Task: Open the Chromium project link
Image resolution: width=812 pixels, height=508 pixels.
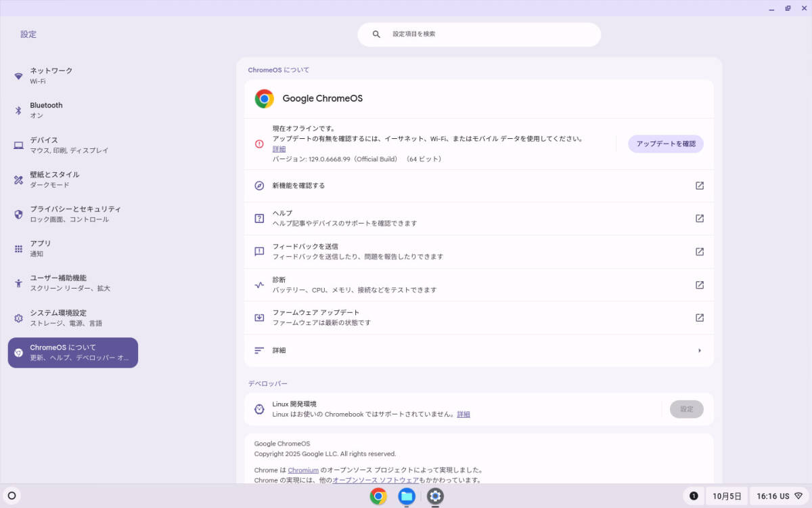Action: pyautogui.click(x=303, y=469)
